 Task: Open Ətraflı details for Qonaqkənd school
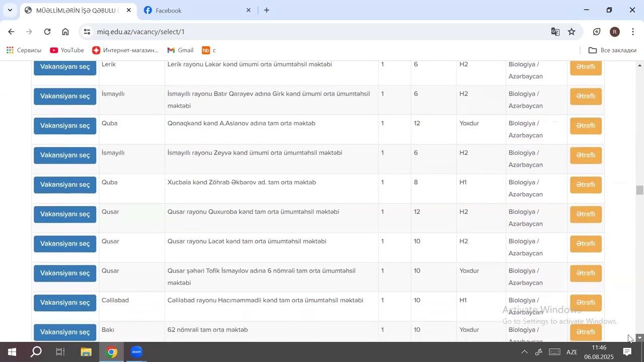click(x=586, y=126)
